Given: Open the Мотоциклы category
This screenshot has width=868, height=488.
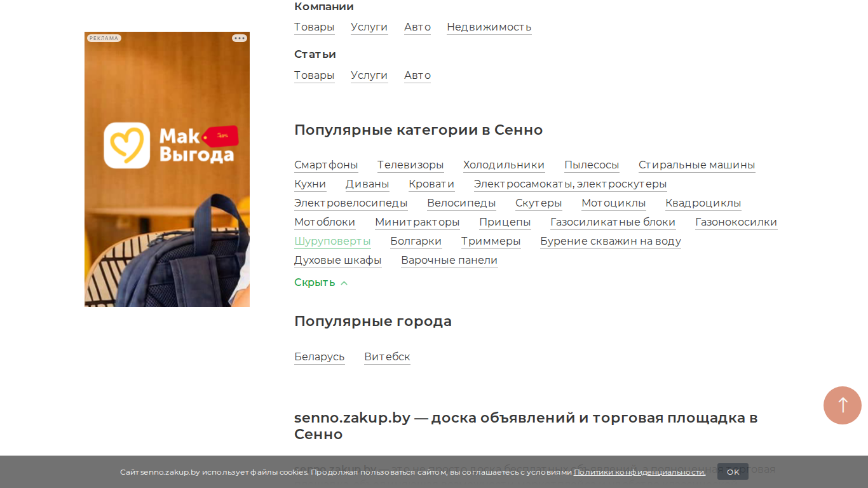Looking at the screenshot, I should (x=614, y=203).
